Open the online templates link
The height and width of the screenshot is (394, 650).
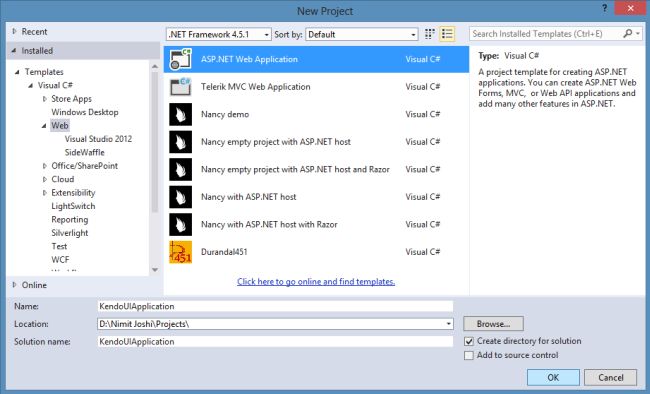click(316, 282)
